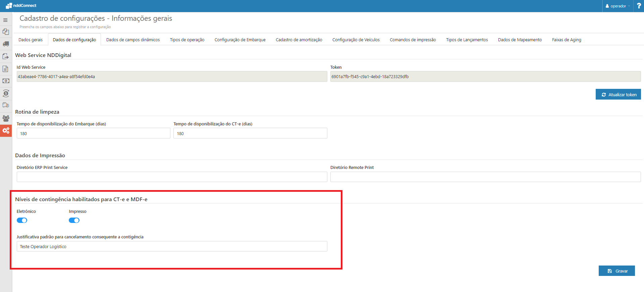Screen dimensions: 644x292
Task: Open the export arrow sidebar icon
Action: click(6, 56)
